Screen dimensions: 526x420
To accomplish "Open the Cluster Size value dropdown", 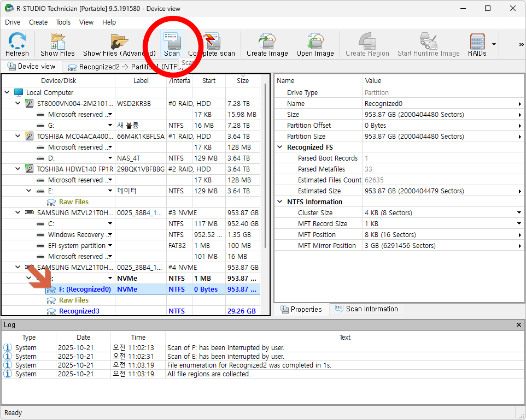I will (519, 213).
